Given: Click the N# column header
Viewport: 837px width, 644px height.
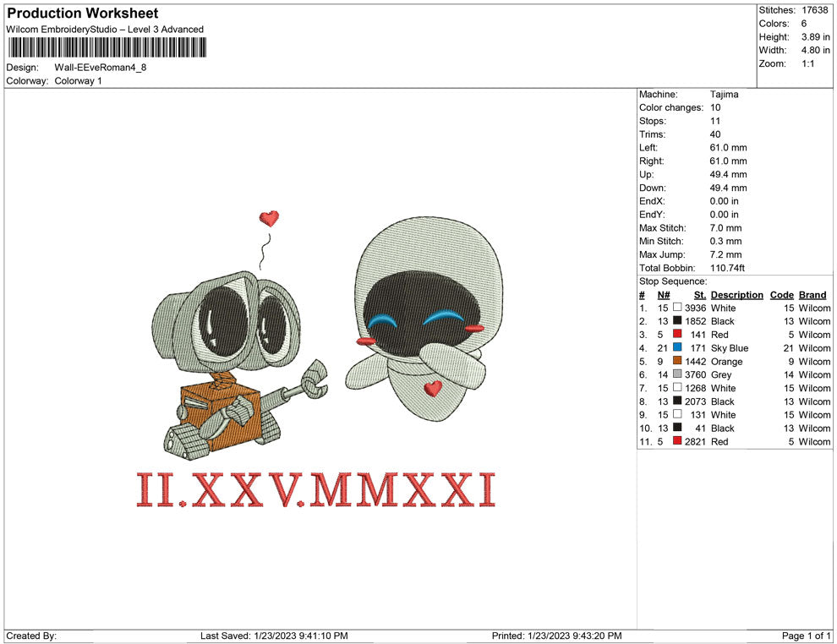Looking at the screenshot, I should pos(664,295).
